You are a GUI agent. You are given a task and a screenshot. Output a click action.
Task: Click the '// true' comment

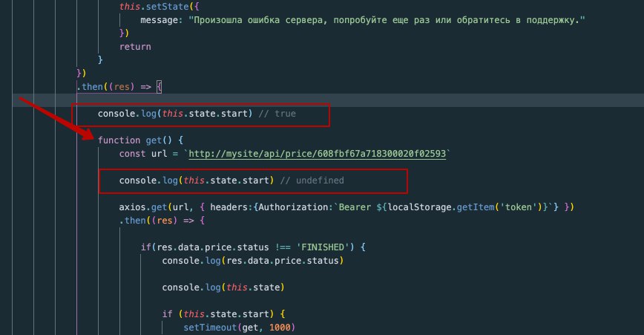point(277,114)
